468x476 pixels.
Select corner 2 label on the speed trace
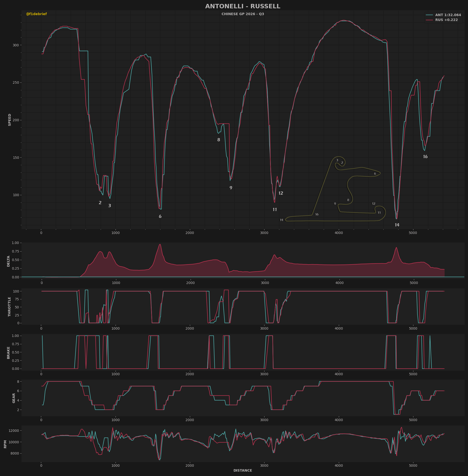point(100,203)
